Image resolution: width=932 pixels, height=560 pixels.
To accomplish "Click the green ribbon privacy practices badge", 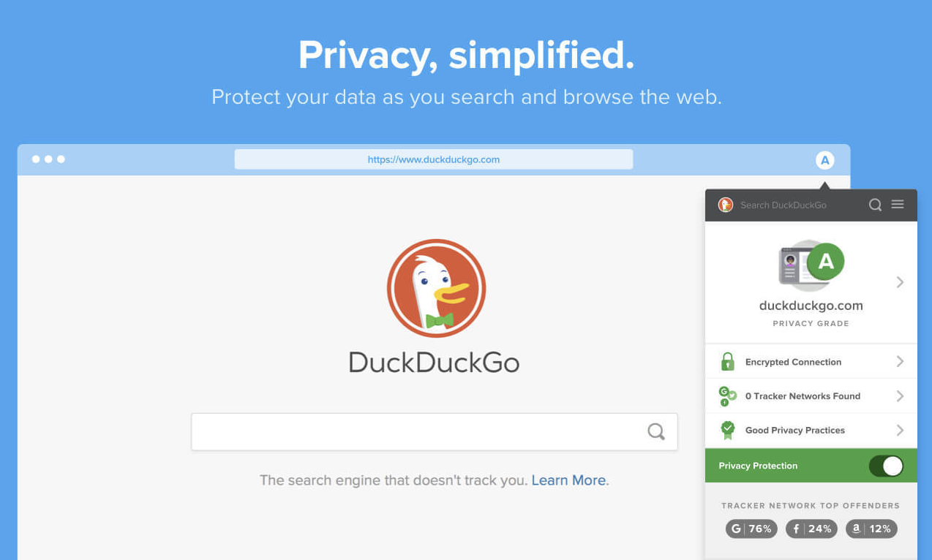I will click(x=727, y=430).
